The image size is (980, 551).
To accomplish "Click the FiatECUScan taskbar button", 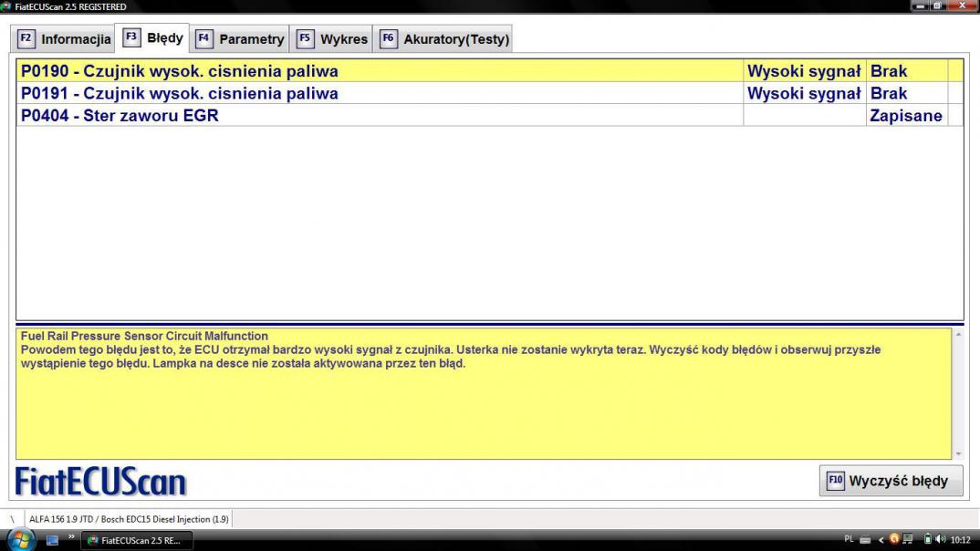I will tap(136, 540).
